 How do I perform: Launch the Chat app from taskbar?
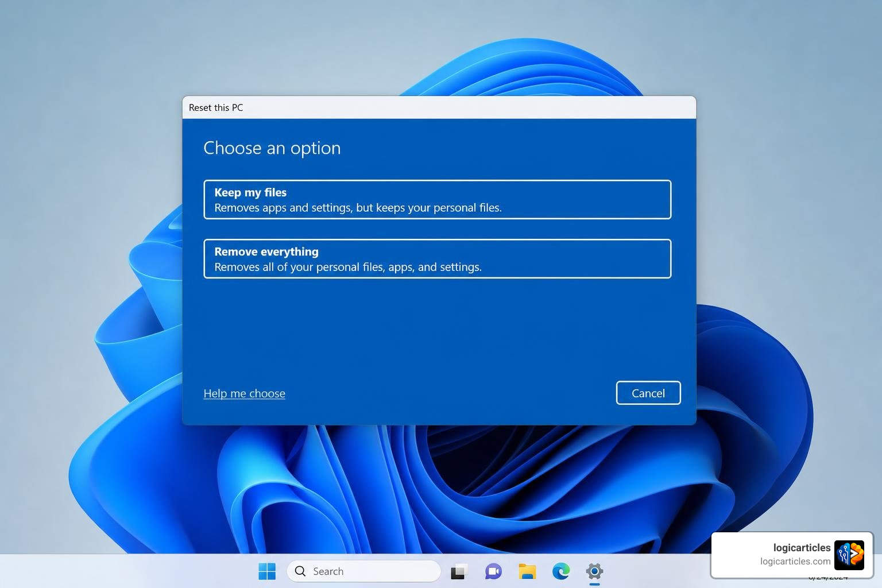tap(493, 571)
